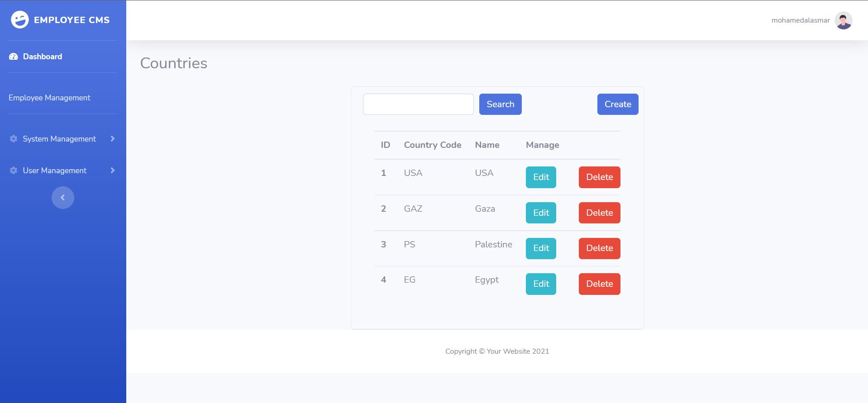This screenshot has width=868, height=403.
Task: Click the User Management gear icon
Action: point(14,171)
